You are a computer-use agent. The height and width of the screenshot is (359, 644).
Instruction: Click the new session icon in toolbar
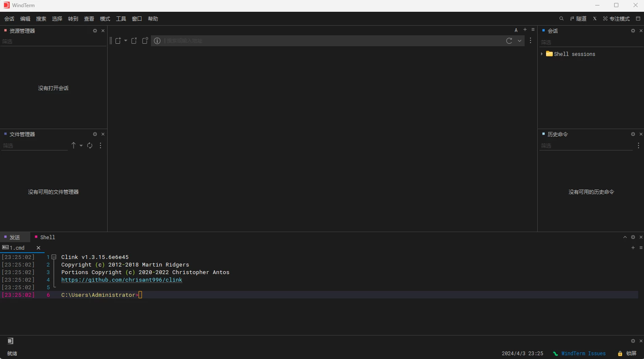click(118, 41)
